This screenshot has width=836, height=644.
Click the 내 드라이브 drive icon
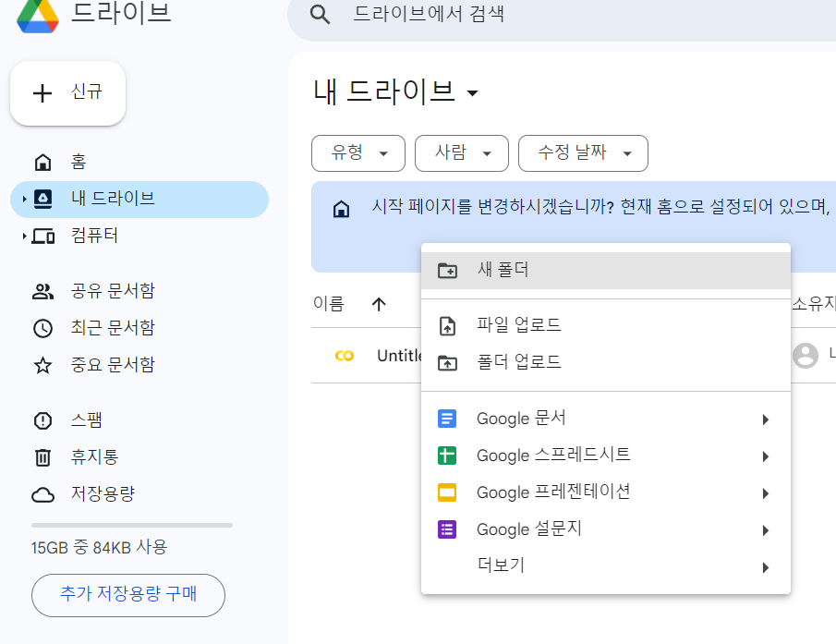pos(42,199)
